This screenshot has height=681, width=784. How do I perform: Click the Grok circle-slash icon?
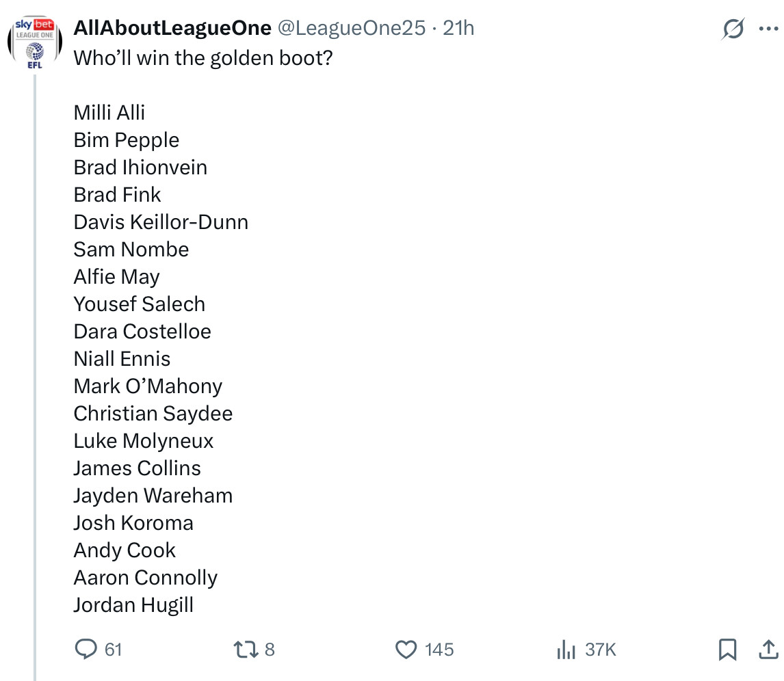(x=733, y=29)
